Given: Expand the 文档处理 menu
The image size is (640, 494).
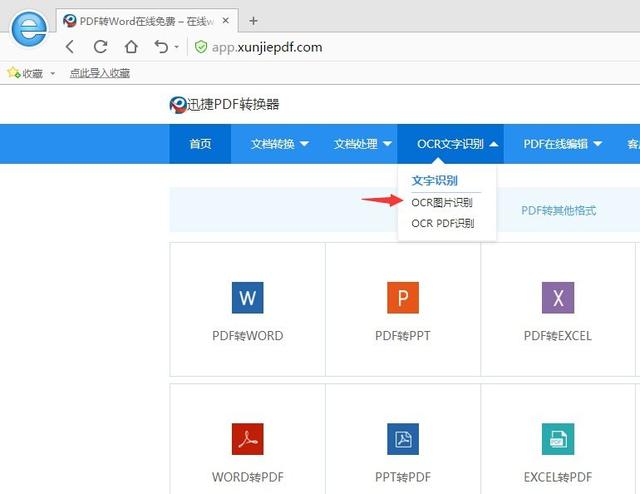Looking at the screenshot, I should [x=362, y=144].
